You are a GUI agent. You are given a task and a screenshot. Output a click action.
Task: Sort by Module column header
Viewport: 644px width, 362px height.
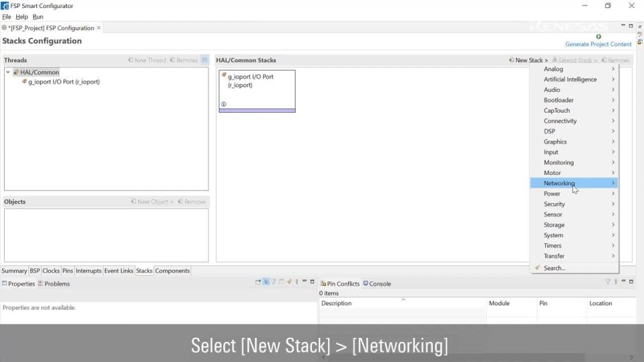[x=511, y=303]
